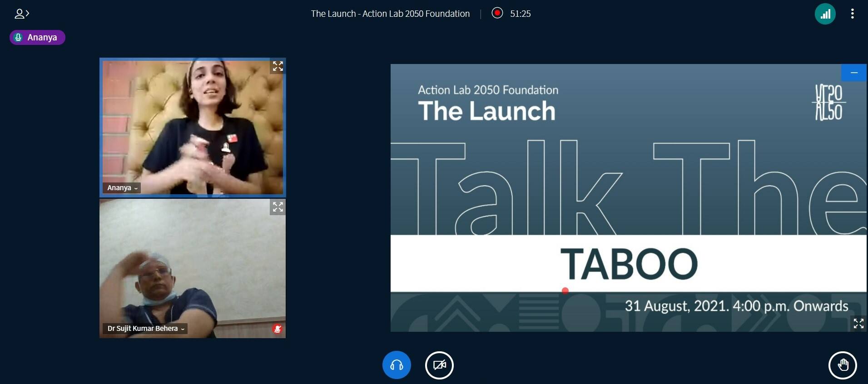Open Dr Sujit Kumar Behera name dropdown

146,329
